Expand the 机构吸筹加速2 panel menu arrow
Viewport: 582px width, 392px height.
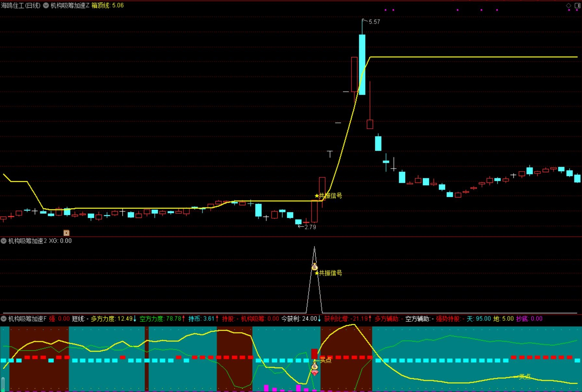4,241
